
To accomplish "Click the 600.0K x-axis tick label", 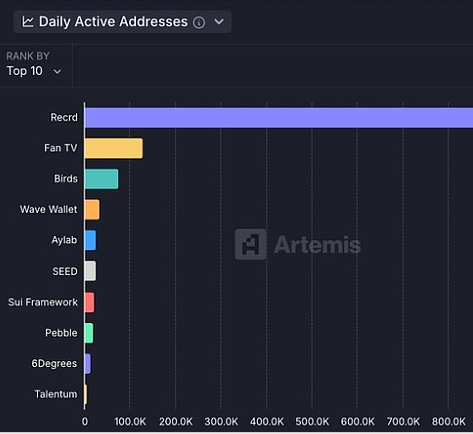I will tap(357, 422).
